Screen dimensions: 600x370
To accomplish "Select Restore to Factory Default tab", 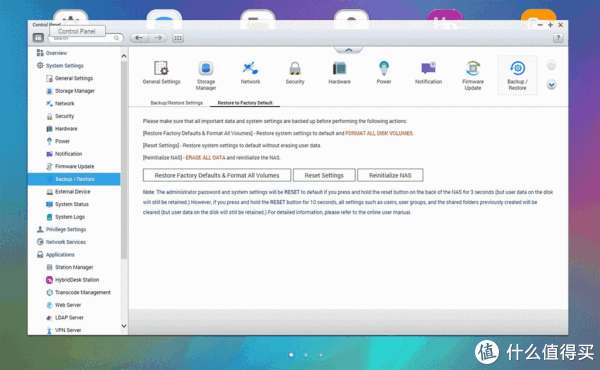I will tap(245, 103).
